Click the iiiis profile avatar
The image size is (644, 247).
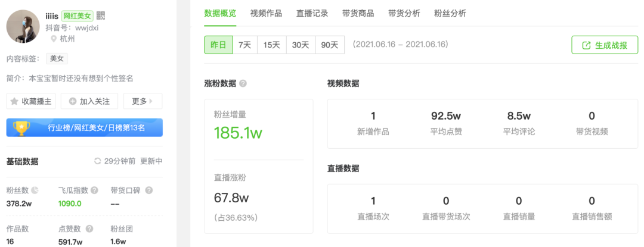click(23, 26)
